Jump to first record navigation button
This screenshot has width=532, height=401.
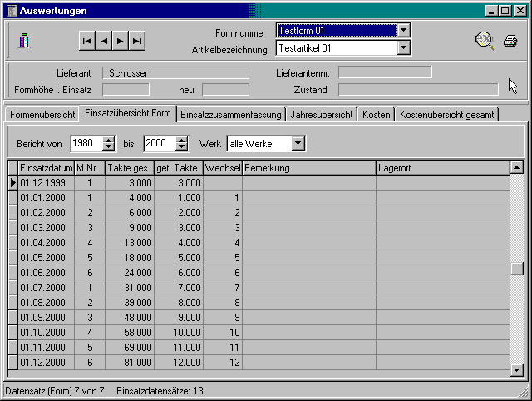[x=87, y=40]
